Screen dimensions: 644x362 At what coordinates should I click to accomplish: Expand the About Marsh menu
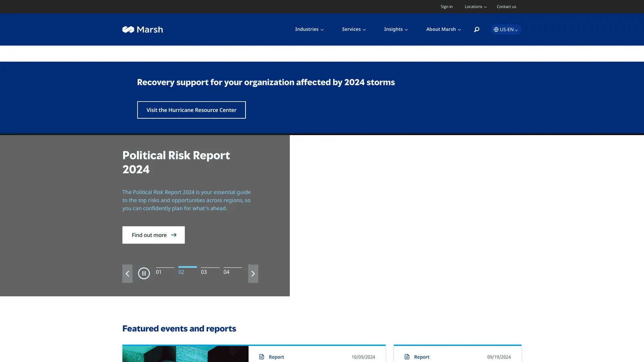444,29
